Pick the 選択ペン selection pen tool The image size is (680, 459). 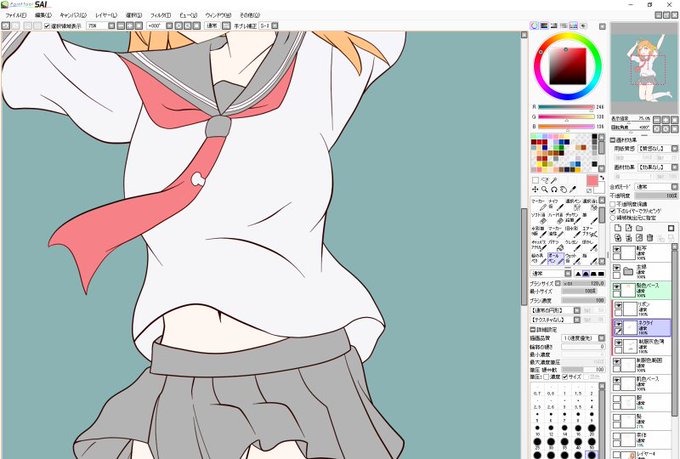point(573,204)
